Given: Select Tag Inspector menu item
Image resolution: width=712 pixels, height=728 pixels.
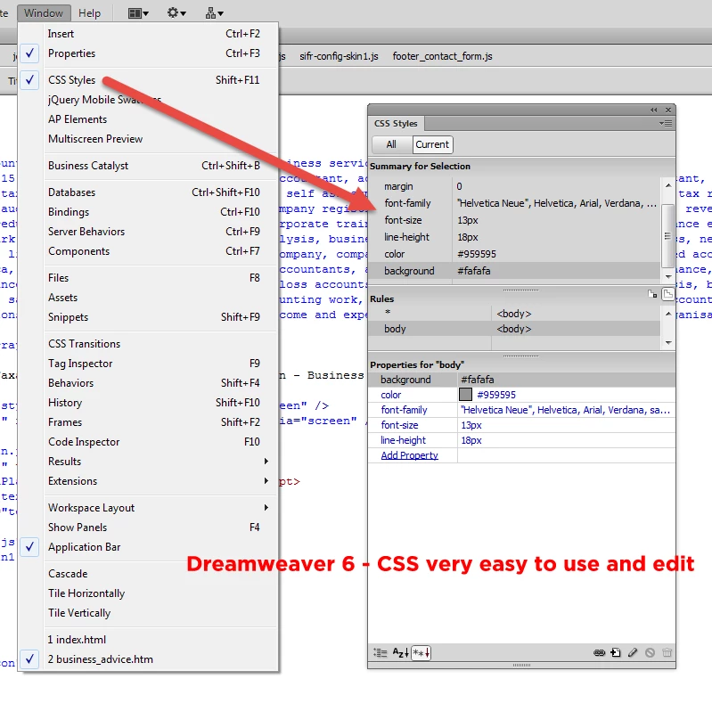Looking at the screenshot, I should 149,364.
